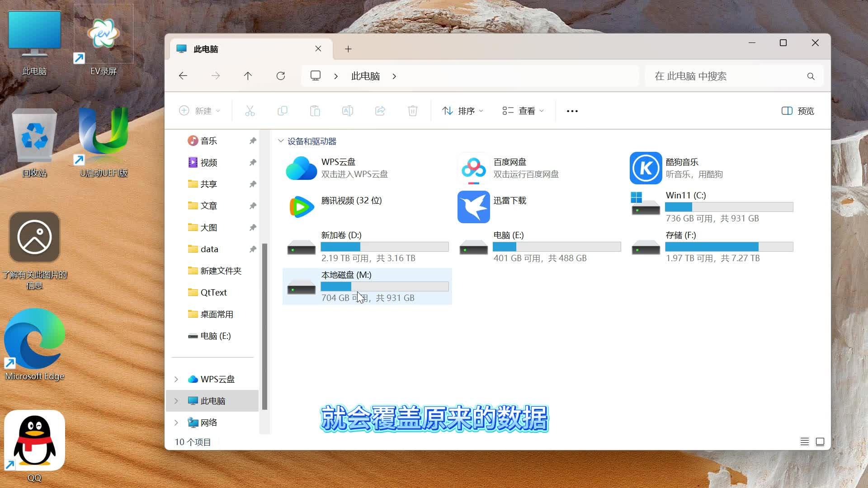Switch to large icons view in status bar

click(820, 442)
